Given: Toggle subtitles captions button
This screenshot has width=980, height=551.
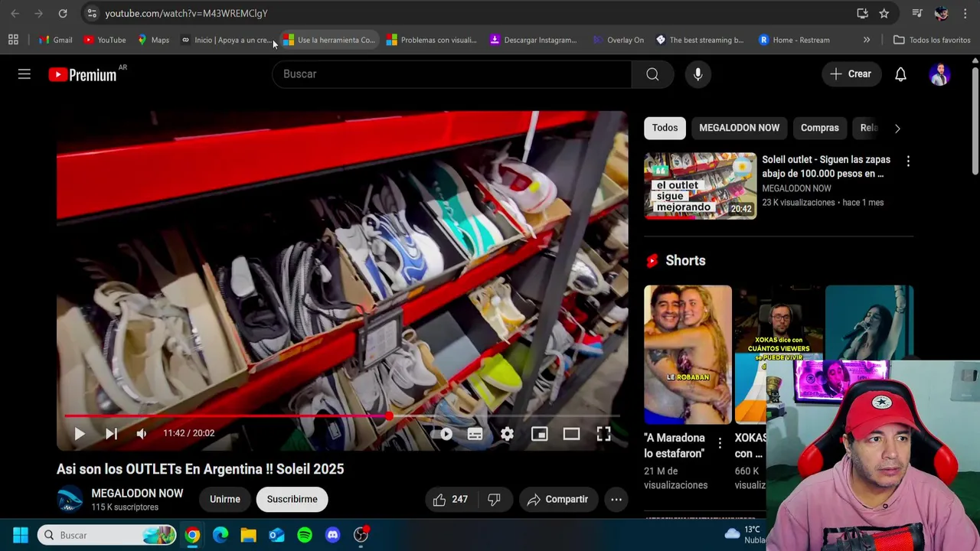Looking at the screenshot, I should [475, 434].
